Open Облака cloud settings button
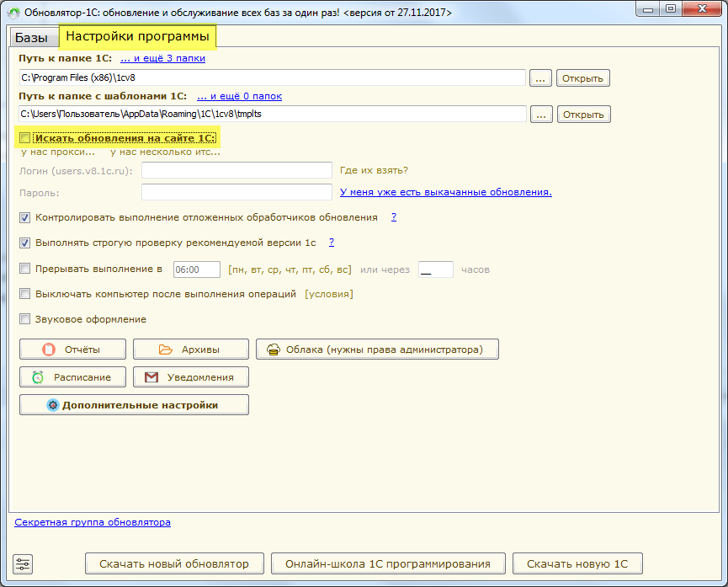Image resolution: width=728 pixels, height=587 pixels. click(377, 349)
